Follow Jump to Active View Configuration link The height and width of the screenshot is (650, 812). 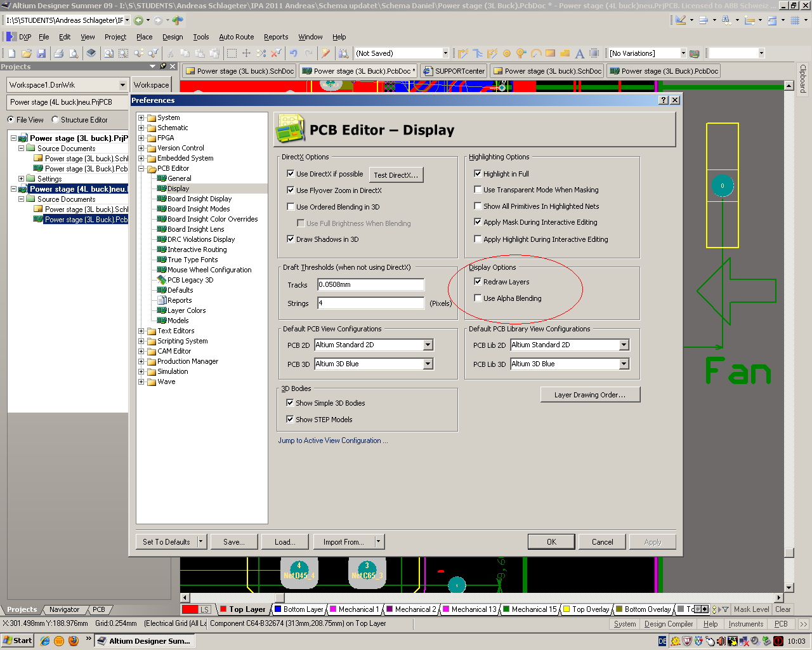coord(333,441)
